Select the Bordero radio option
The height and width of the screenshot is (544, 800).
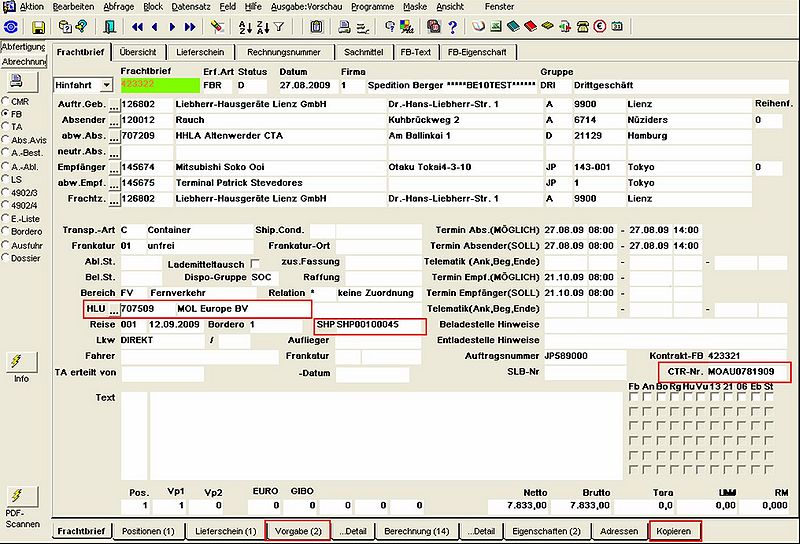(6, 231)
